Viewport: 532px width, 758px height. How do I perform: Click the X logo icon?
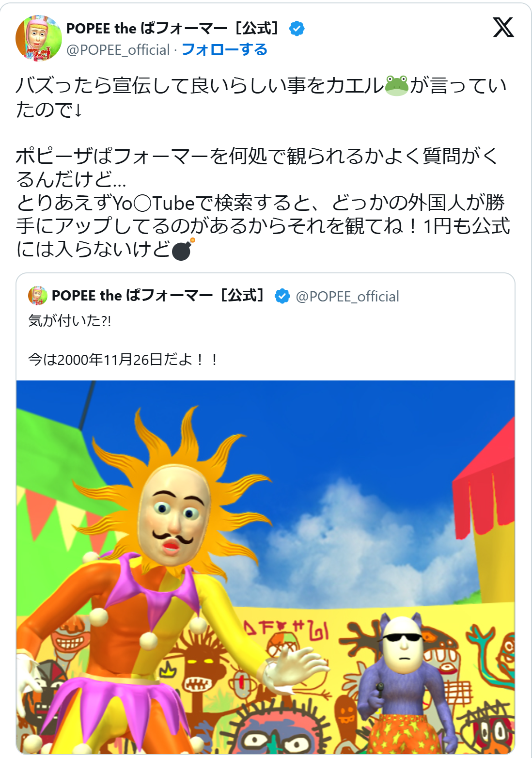click(503, 27)
